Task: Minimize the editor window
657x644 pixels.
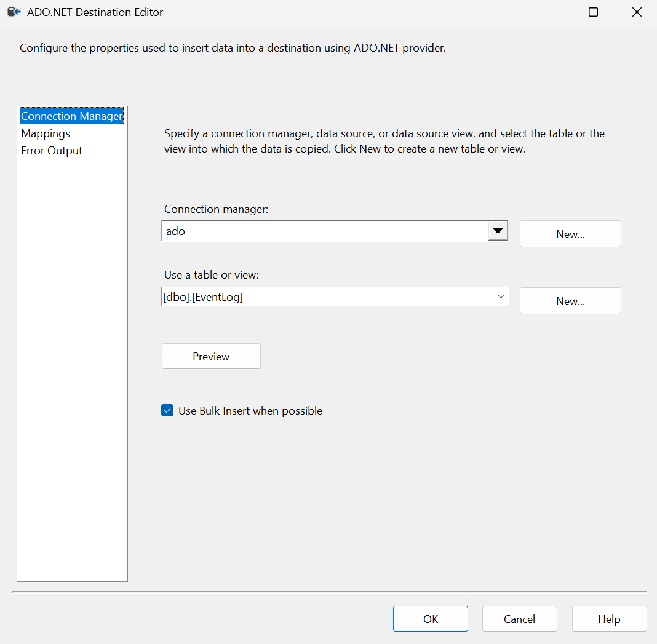Action: 550,12
